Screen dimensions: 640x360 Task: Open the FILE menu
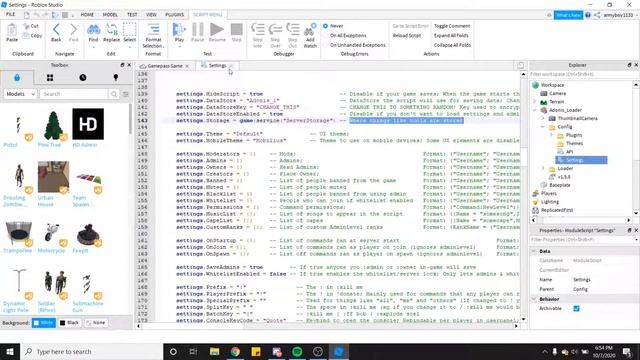pos(11,14)
